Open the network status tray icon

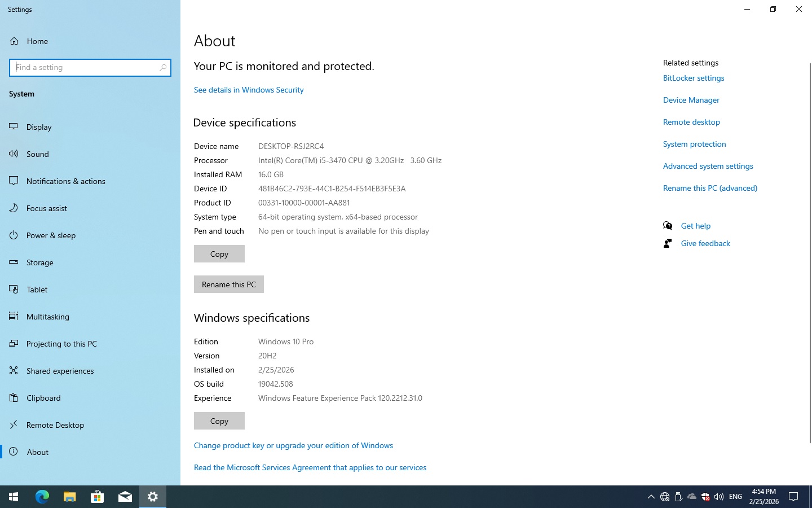coord(665,497)
